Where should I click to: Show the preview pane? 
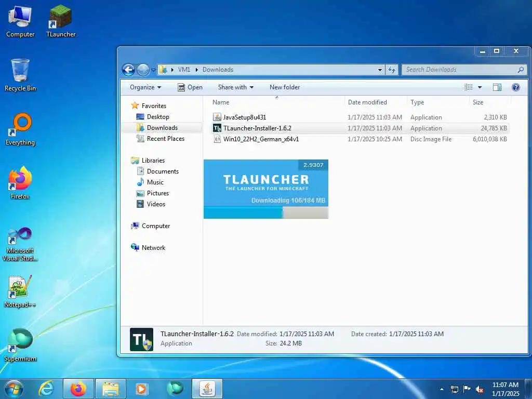pos(497,87)
